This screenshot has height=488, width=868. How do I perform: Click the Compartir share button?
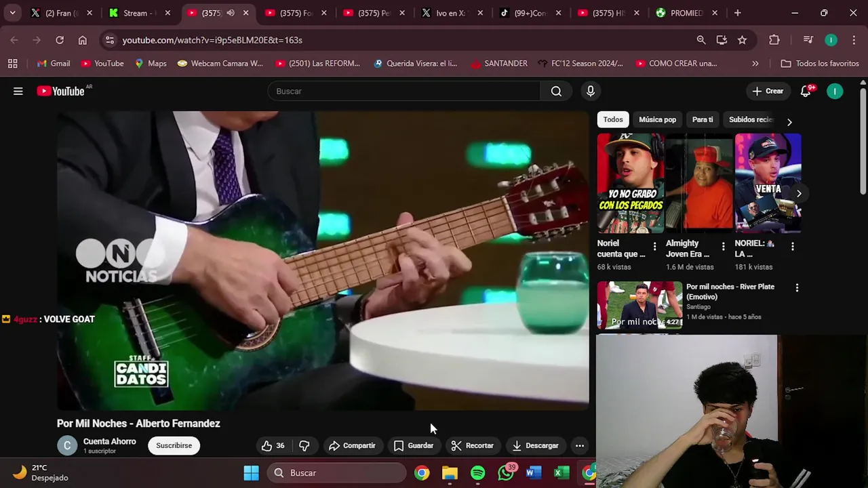pyautogui.click(x=351, y=445)
